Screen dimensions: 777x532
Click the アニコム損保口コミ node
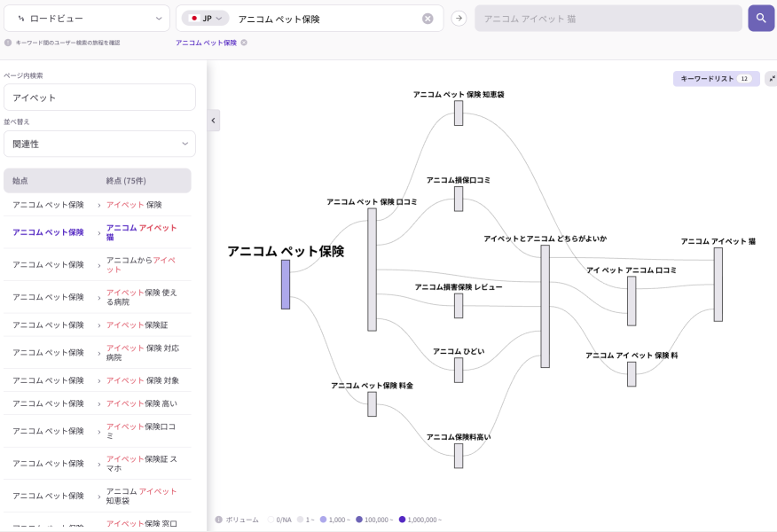[x=459, y=199]
